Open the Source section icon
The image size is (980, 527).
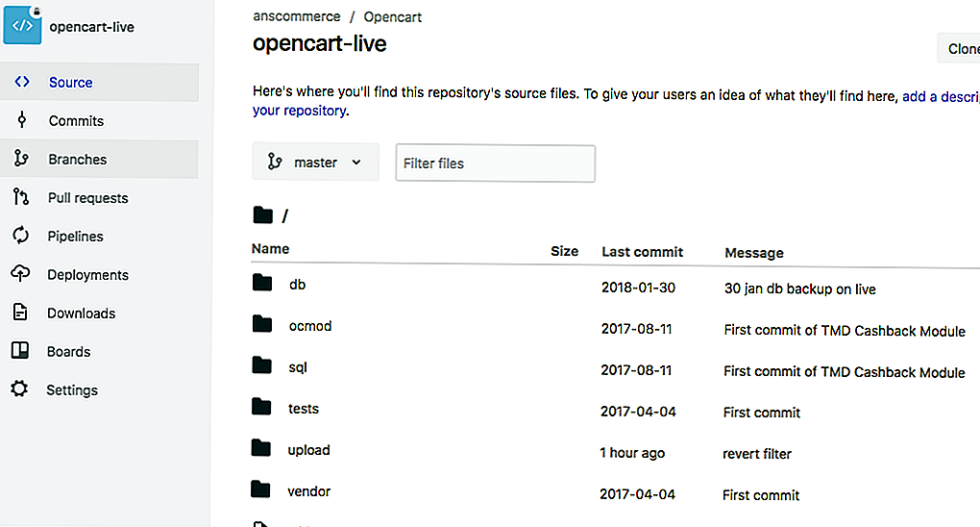pos(21,83)
